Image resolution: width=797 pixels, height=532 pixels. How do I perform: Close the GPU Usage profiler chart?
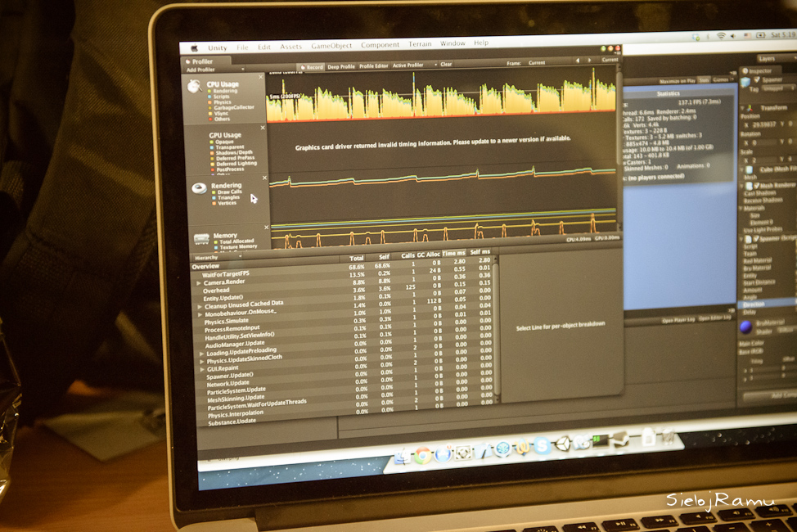point(263,128)
